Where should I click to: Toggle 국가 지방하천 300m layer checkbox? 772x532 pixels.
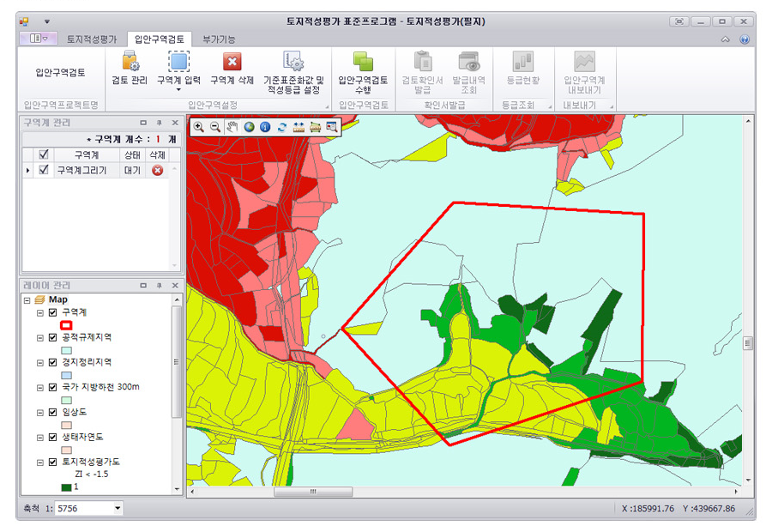[52, 387]
